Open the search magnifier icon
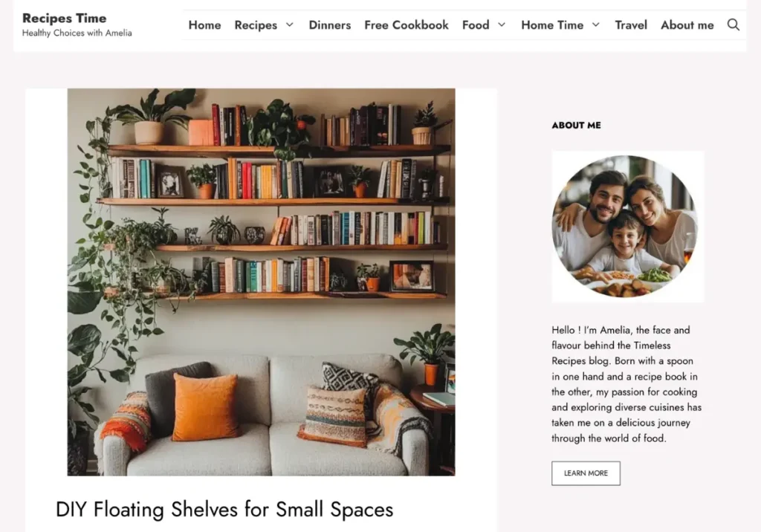This screenshot has width=761, height=532. click(x=733, y=25)
